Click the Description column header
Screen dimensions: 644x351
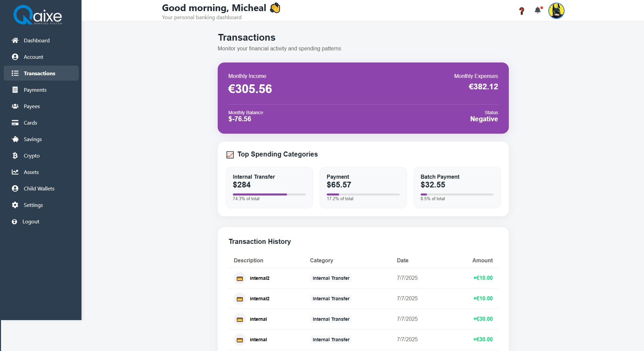249,260
